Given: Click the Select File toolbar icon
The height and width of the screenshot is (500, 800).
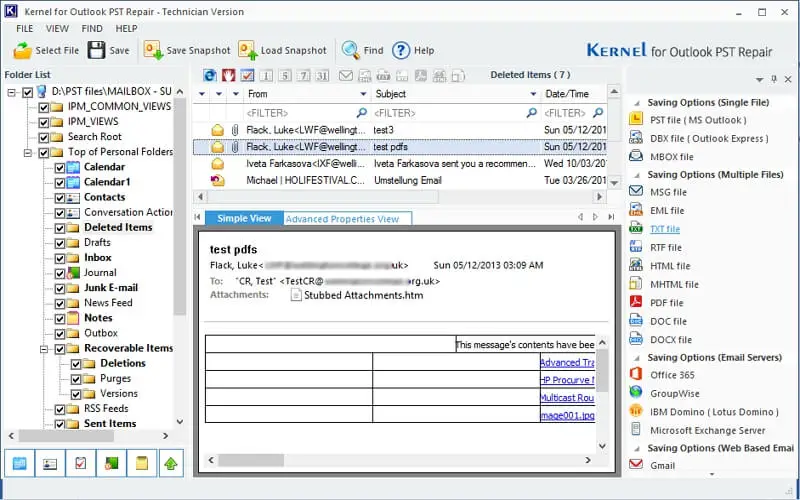Looking at the screenshot, I should [x=22, y=51].
